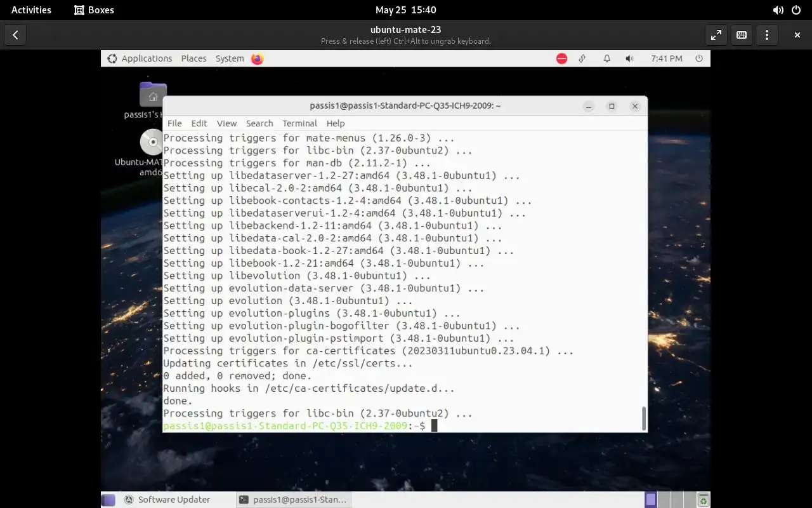Open the Boxes three-dot menu
The height and width of the screenshot is (508, 812).
click(x=767, y=35)
